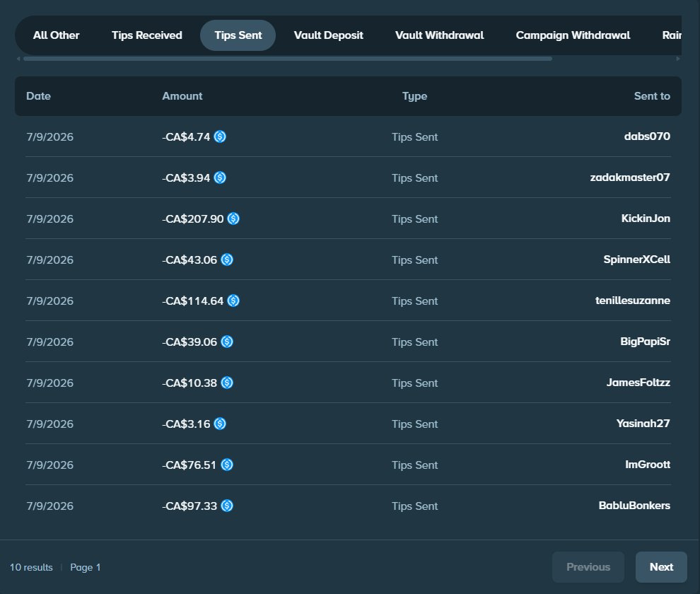Click right arrow of tab scrollbar
Viewport: 700px width, 594px height.
coord(677,59)
